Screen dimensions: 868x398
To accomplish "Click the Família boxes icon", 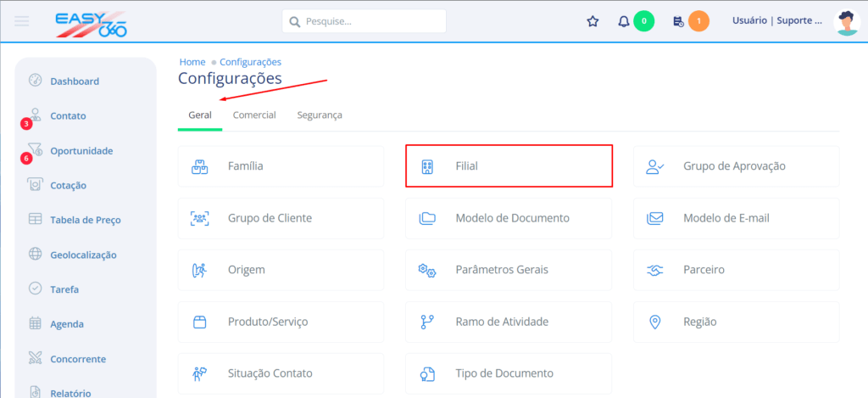I will click(x=199, y=166).
